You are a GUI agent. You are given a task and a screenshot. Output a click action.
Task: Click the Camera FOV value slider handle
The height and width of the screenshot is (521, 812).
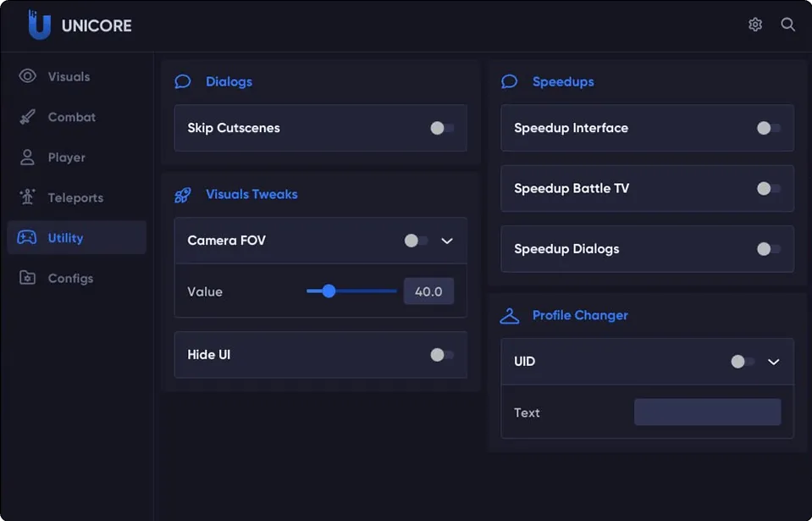coord(329,291)
